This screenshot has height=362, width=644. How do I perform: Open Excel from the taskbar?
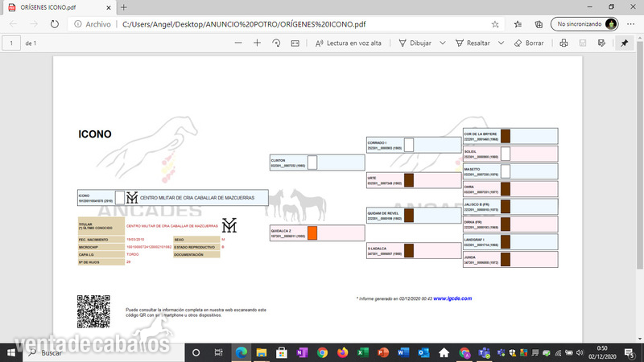362,352
